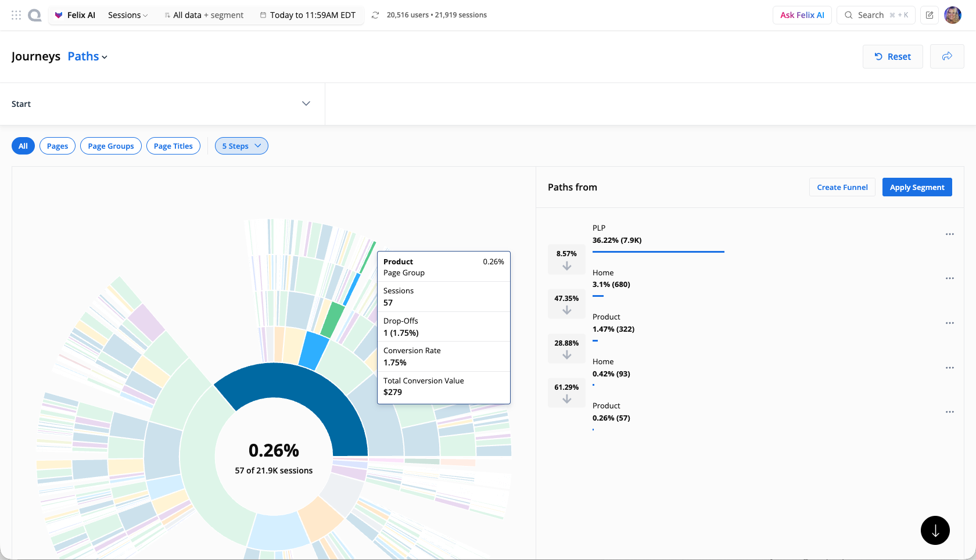
Task: Click the Quantum Metric logo icon
Action: pos(35,15)
